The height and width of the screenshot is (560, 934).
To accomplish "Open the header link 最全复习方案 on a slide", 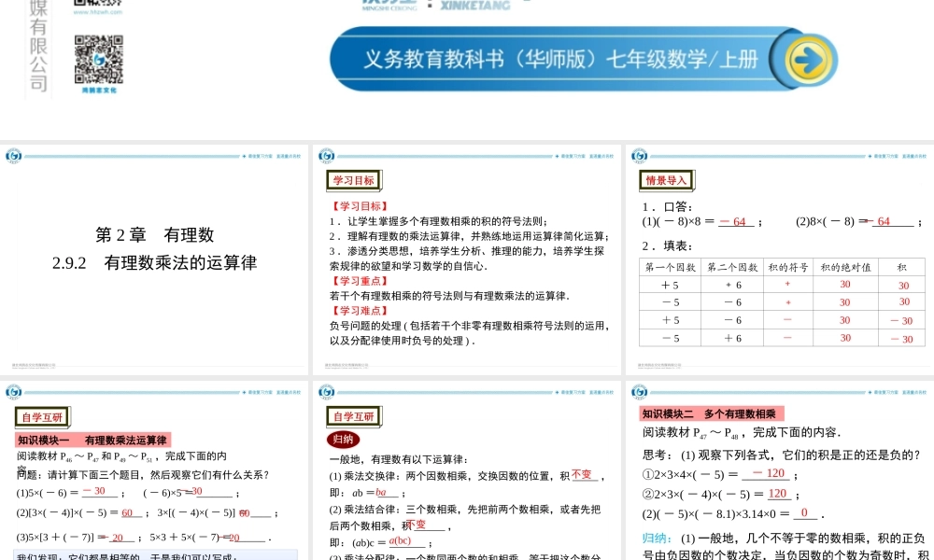I will 262,155.
